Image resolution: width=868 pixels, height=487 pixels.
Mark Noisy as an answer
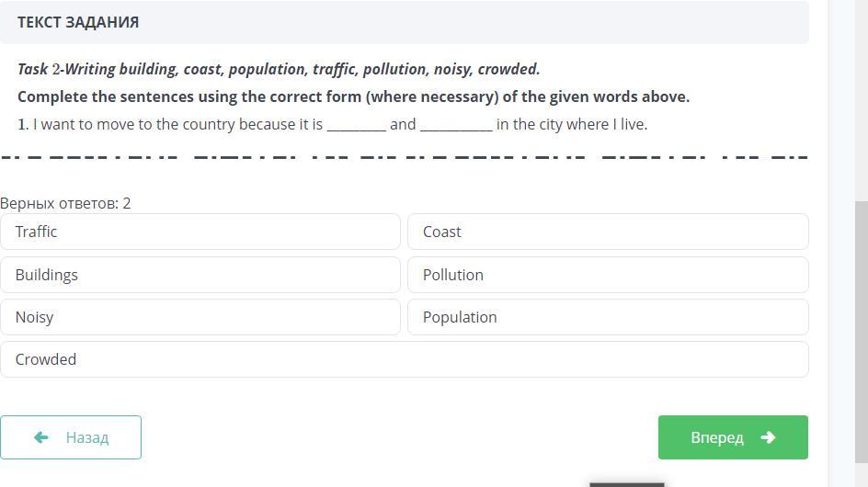(x=200, y=317)
